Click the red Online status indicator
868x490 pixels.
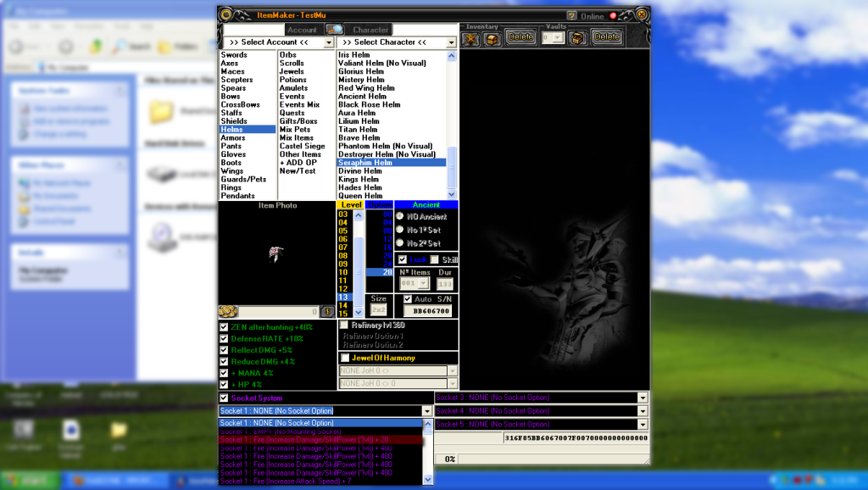(613, 15)
